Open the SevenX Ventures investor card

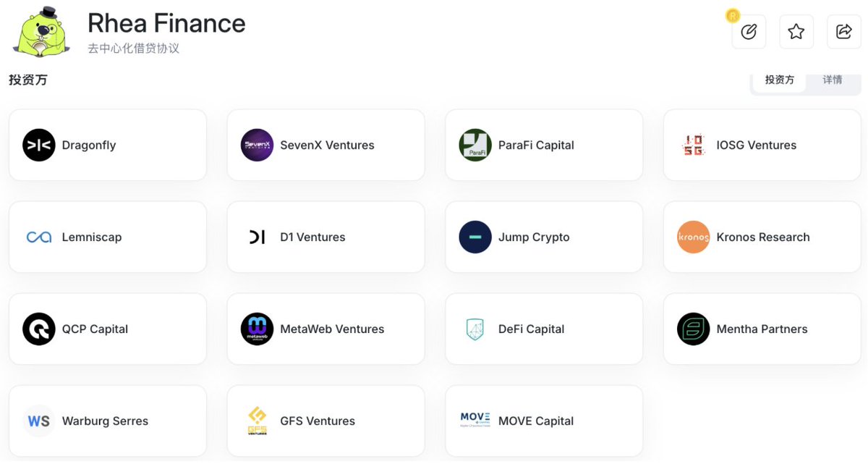tap(325, 145)
